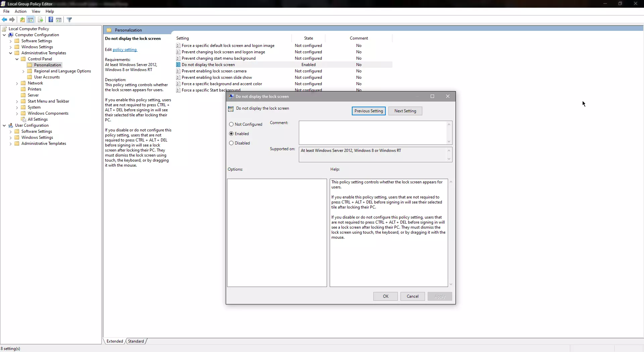Click the Personalization header folder icon
Image resolution: width=644 pixels, height=352 pixels.
pos(109,30)
